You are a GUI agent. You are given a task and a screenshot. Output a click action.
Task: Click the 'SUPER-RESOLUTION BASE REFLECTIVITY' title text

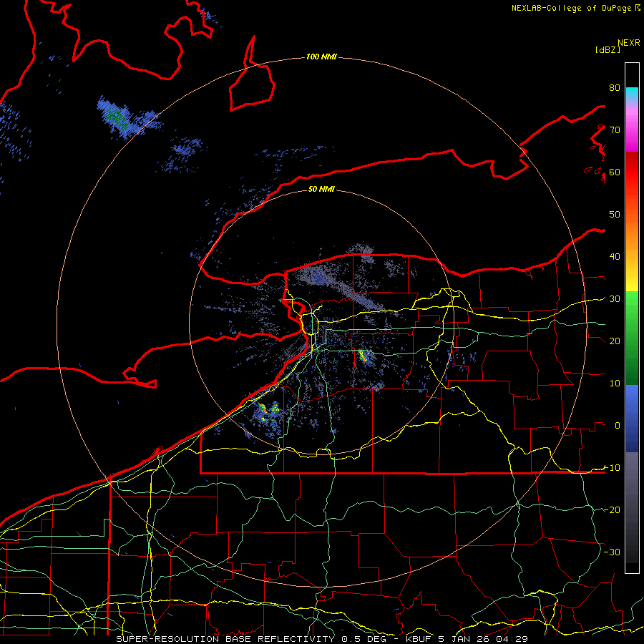pyautogui.click(x=225, y=639)
